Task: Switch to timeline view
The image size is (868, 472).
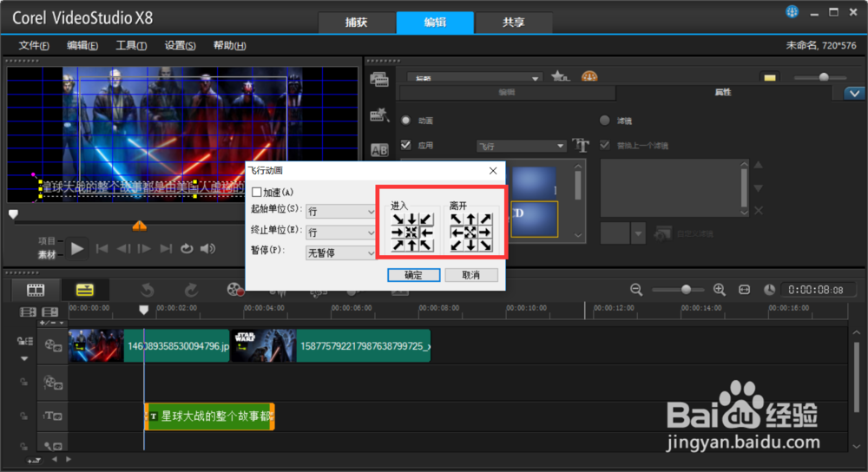Action: pos(85,290)
